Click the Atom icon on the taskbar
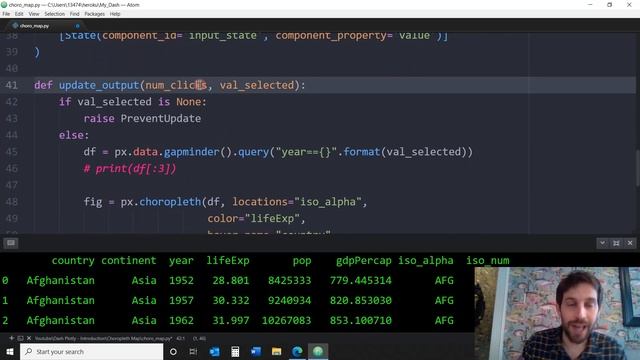This screenshot has width=640, height=360. coord(318,351)
